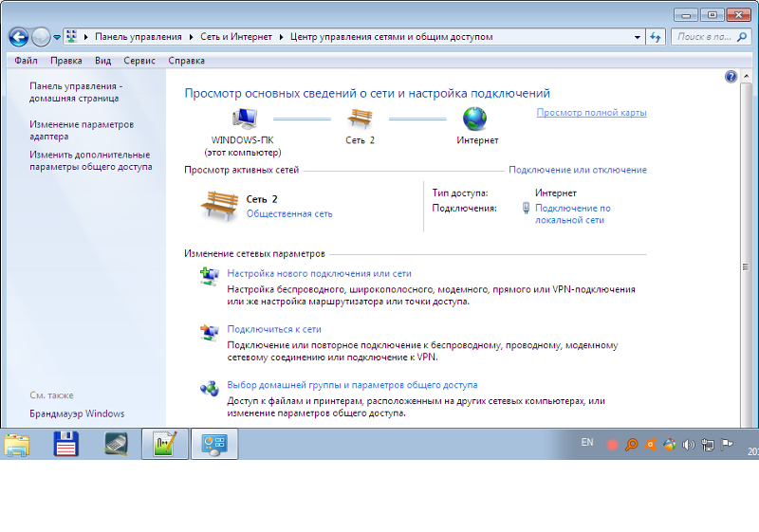Open the Сервис menu
This screenshot has width=759, height=532.
pos(139,61)
